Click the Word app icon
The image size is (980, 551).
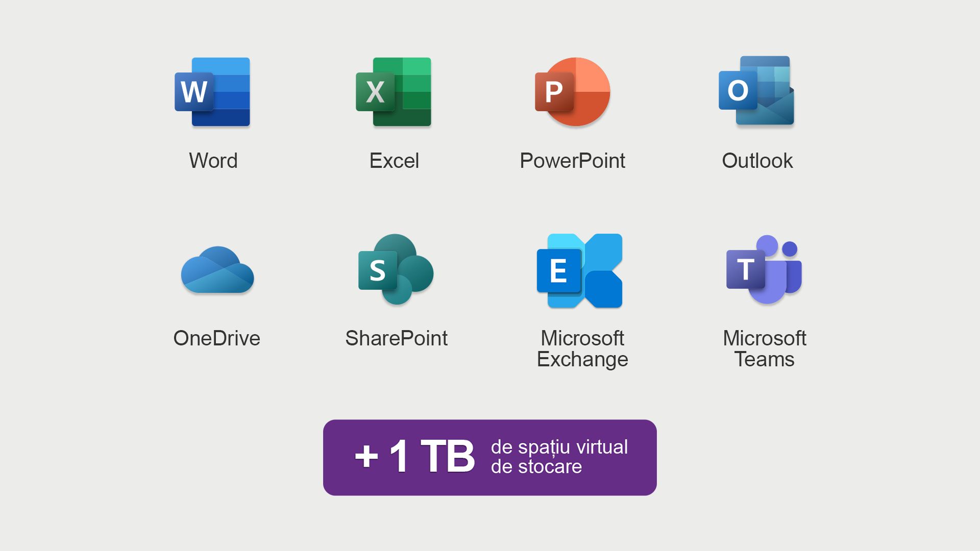pos(212,92)
